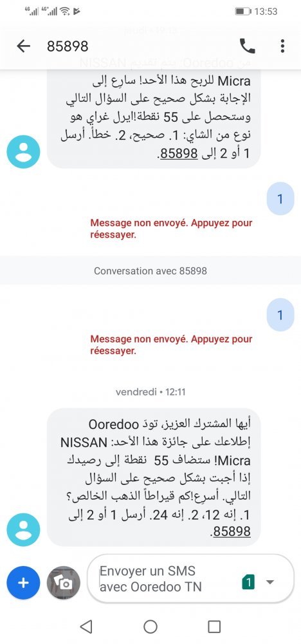Viewport: 301px width, 644px height.
Task: Retry first 'Message non envoyé' error
Action: click(171, 229)
